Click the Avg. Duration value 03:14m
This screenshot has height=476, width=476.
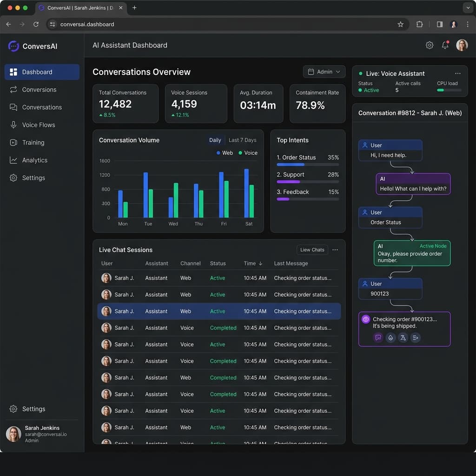click(258, 106)
